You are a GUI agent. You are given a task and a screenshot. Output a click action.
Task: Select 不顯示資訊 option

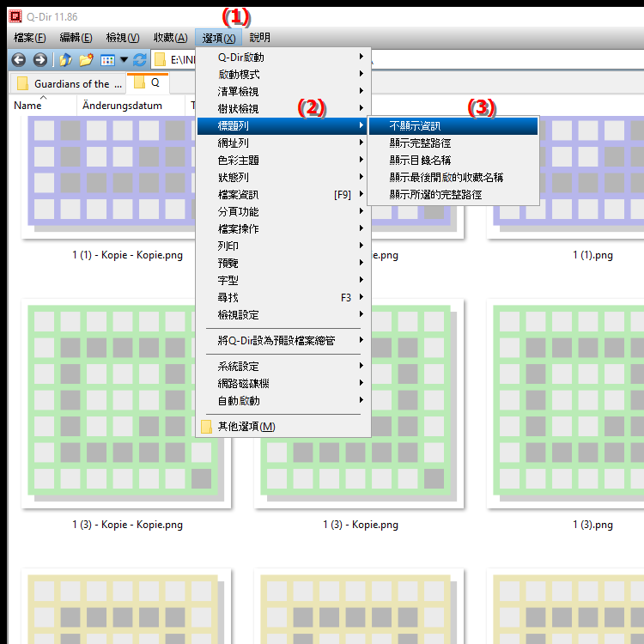coord(453,126)
